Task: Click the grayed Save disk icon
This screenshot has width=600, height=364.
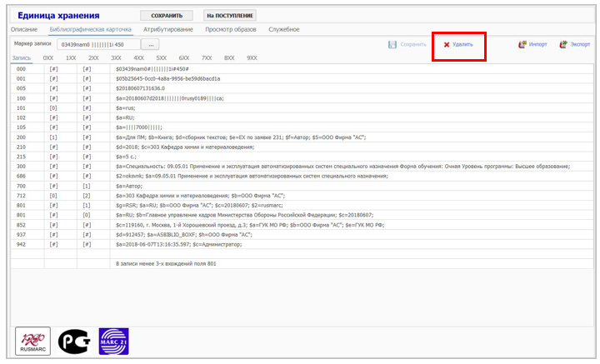Action: (x=392, y=44)
